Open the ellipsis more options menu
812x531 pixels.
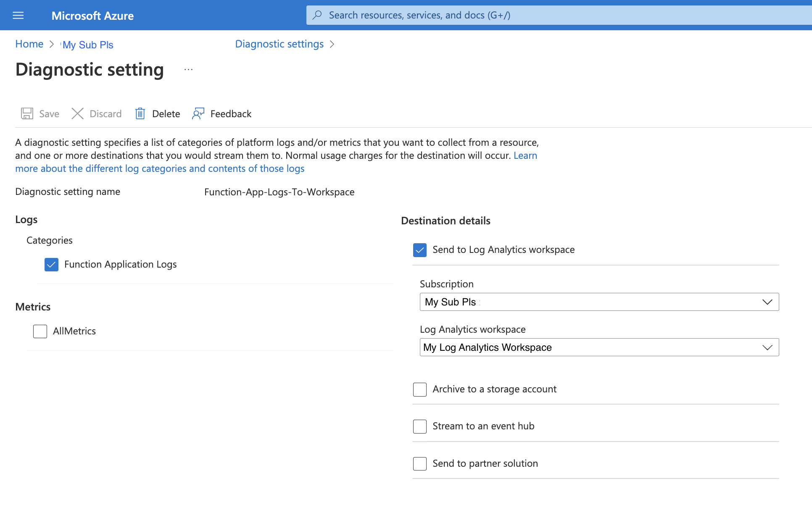tap(188, 69)
